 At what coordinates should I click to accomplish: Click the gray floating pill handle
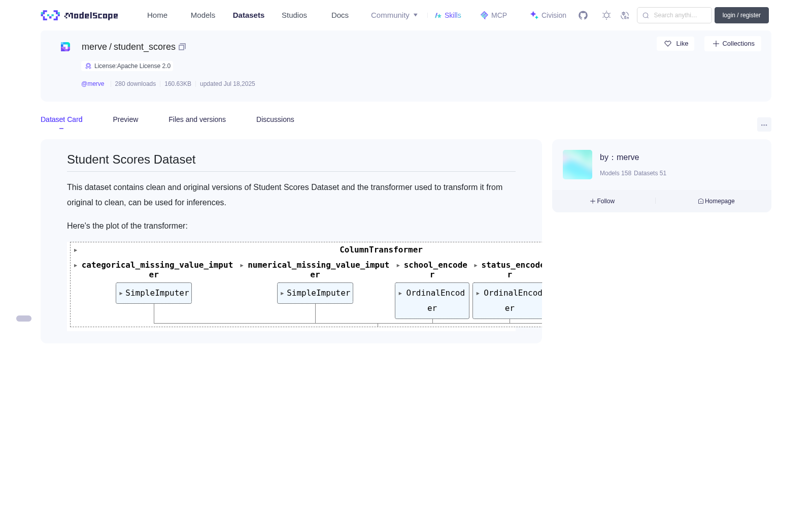pyautogui.click(x=24, y=319)
